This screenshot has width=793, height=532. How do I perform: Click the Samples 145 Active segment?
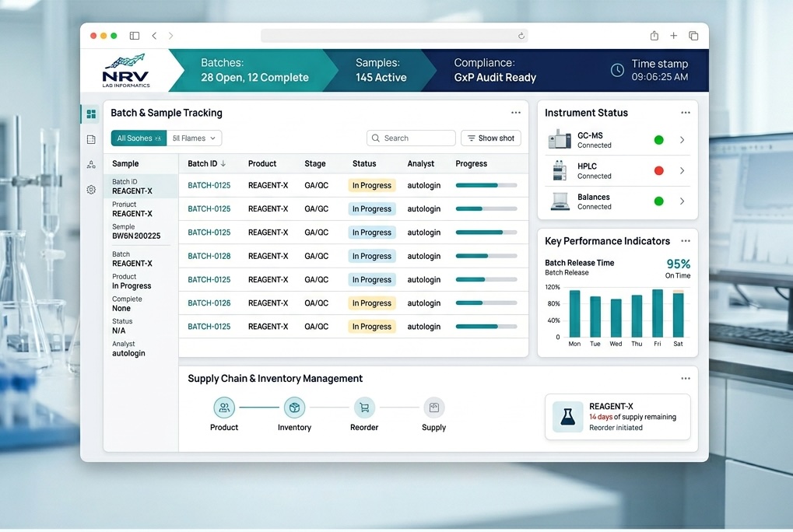tap(381, 70)
